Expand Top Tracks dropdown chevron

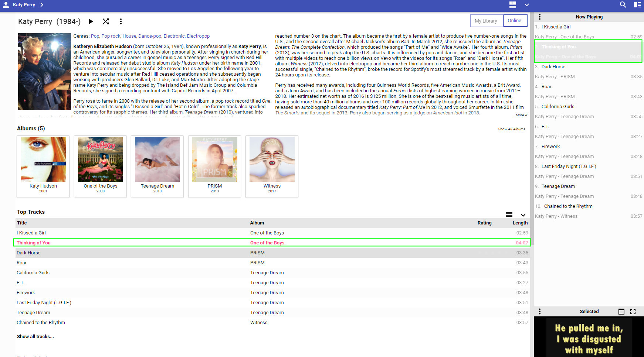[523, 215]
